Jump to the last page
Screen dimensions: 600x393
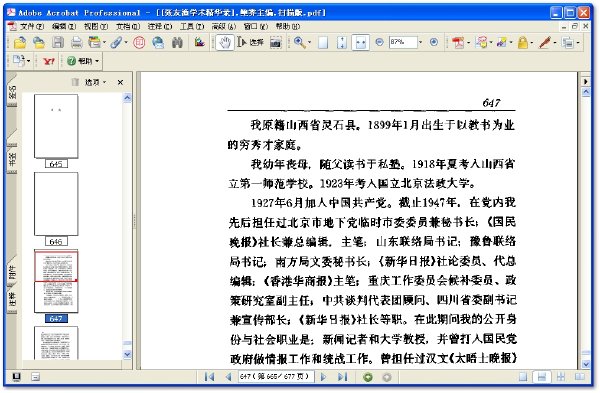342,377
